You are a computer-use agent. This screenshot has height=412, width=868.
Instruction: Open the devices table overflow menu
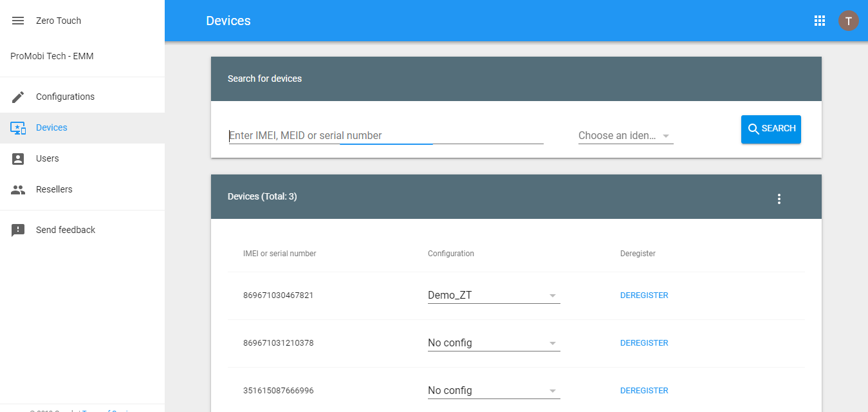click(x=779, y=198)
